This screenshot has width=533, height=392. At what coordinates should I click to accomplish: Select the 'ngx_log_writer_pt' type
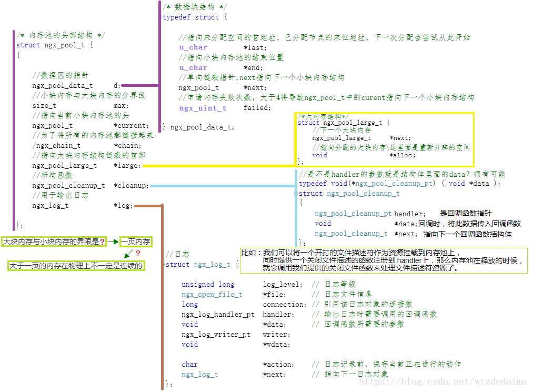[x=216, y=335]
